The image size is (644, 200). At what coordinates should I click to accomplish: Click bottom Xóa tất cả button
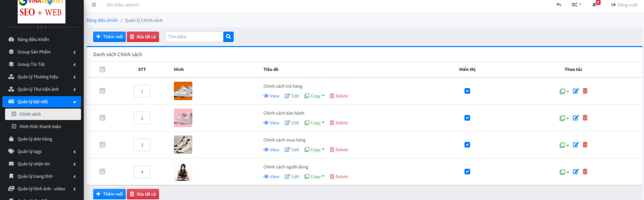(x=143, y=194)
